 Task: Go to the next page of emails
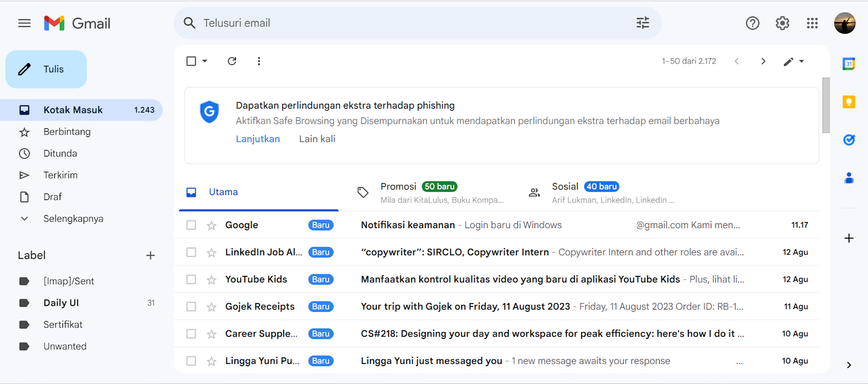click(763, 61)
